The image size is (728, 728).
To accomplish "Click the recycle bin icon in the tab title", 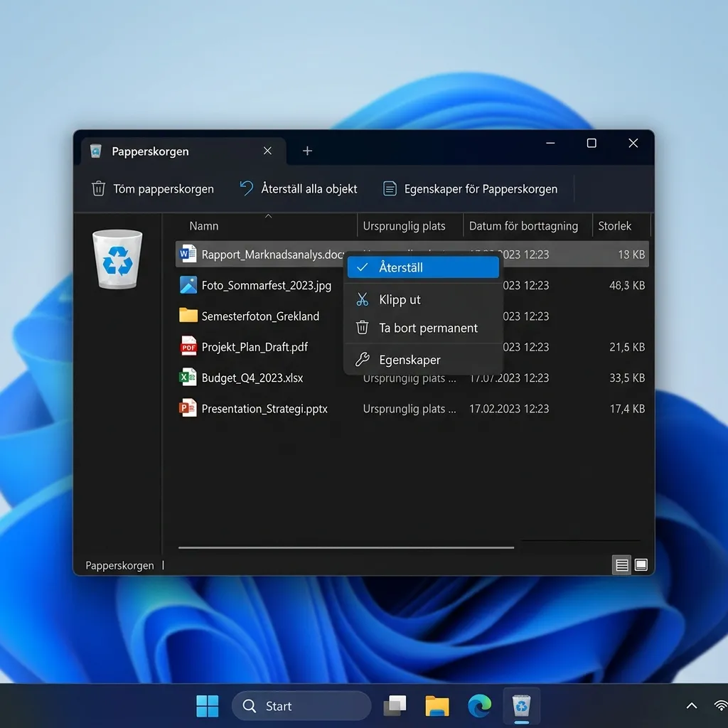I will pos(96,151).
